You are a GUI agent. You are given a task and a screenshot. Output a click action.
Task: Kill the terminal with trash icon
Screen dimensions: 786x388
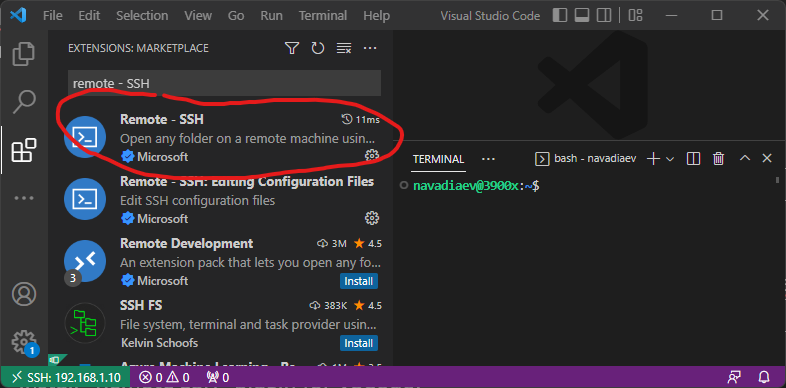718,159
